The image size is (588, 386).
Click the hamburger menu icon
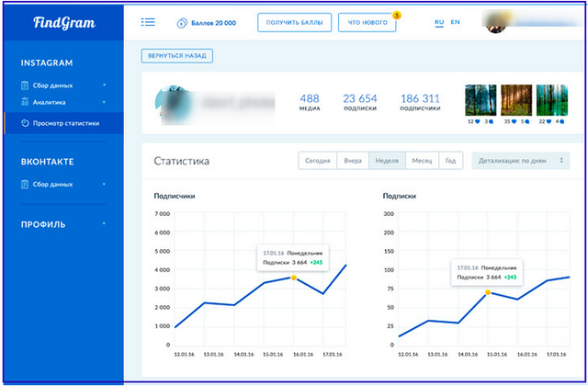point(148,22)
